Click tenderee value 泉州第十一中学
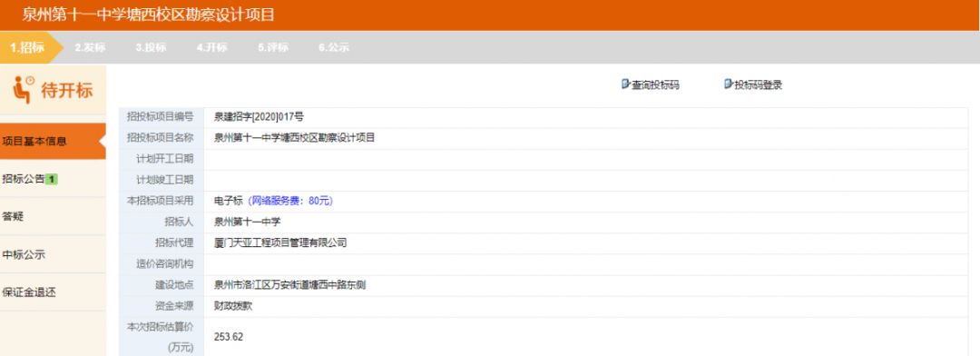 [248, 222]
